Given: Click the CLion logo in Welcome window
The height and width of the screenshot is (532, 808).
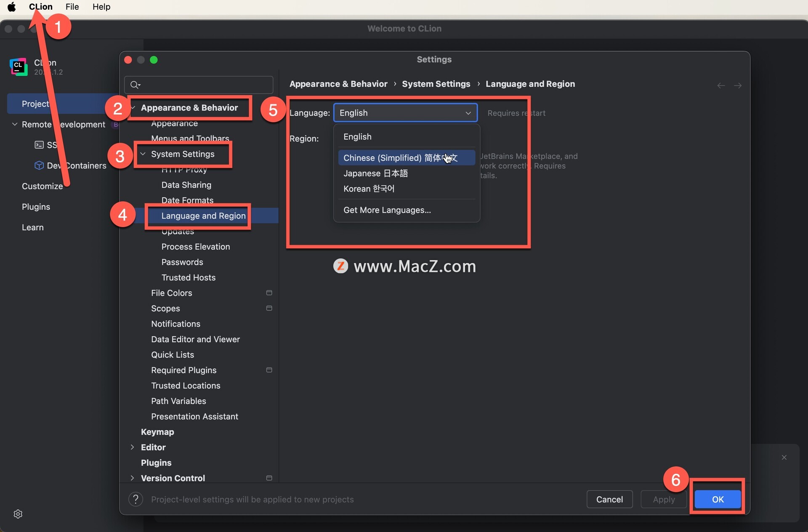Looking at the screenshot, I should (18, 67).
